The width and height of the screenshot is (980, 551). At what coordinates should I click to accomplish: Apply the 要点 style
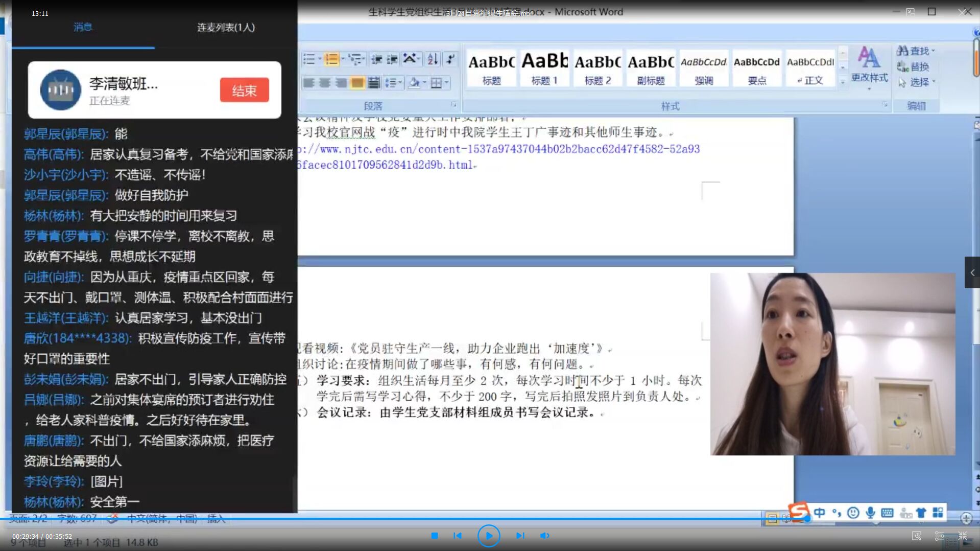point(757,68)
